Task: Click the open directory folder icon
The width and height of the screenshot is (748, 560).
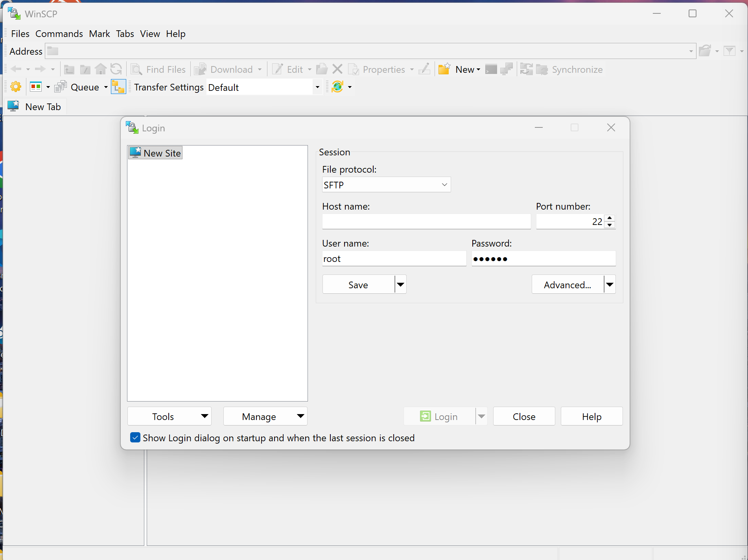Action: (705, 51)
